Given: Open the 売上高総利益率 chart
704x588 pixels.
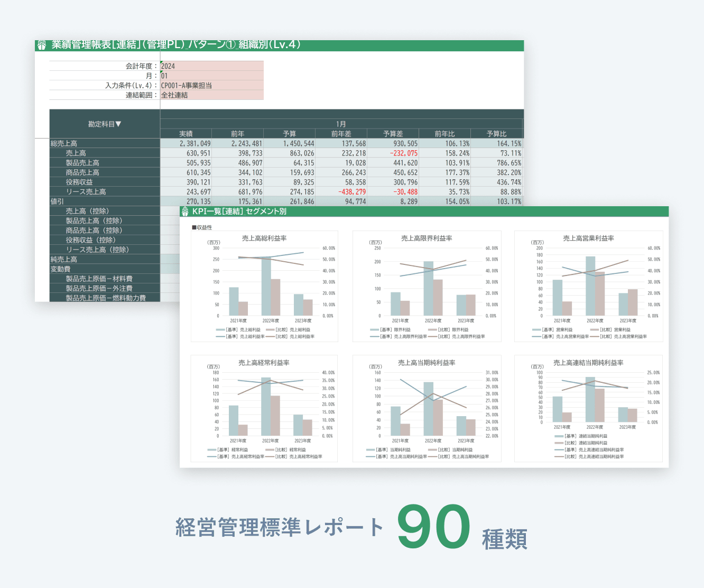Looking at the screenshot, I should [264, 286].
